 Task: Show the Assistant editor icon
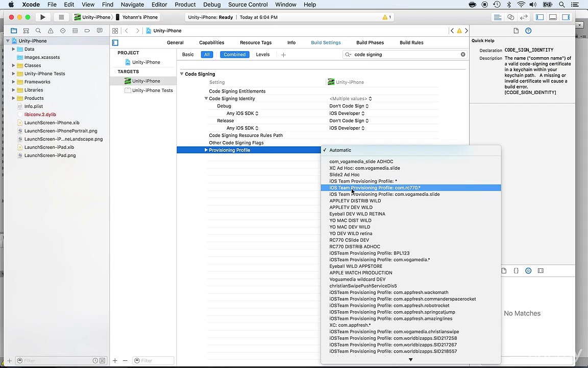(x=510, y=17)
